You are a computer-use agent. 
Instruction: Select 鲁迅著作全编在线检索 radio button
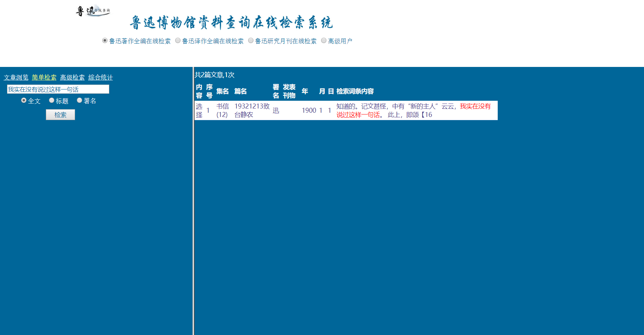pos(105,41)
